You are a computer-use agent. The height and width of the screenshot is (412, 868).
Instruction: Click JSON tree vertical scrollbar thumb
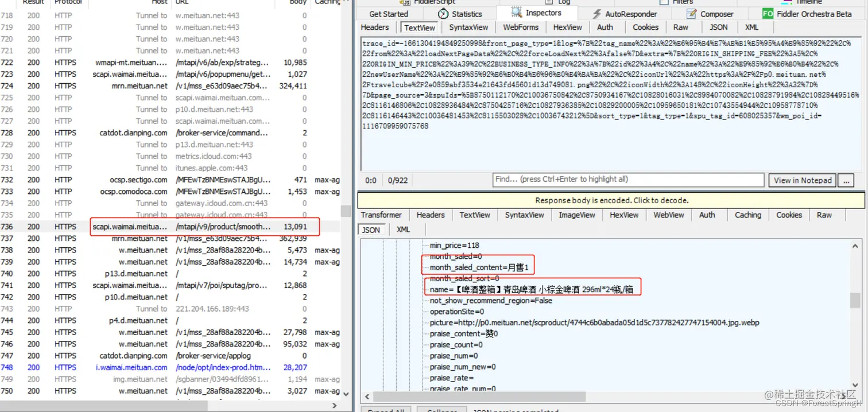[855, 300]
